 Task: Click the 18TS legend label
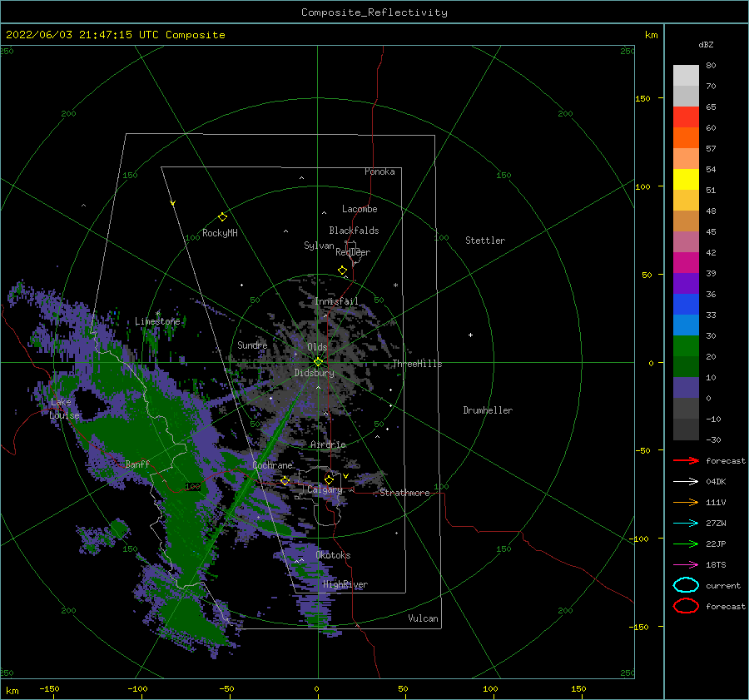(716, 565)
